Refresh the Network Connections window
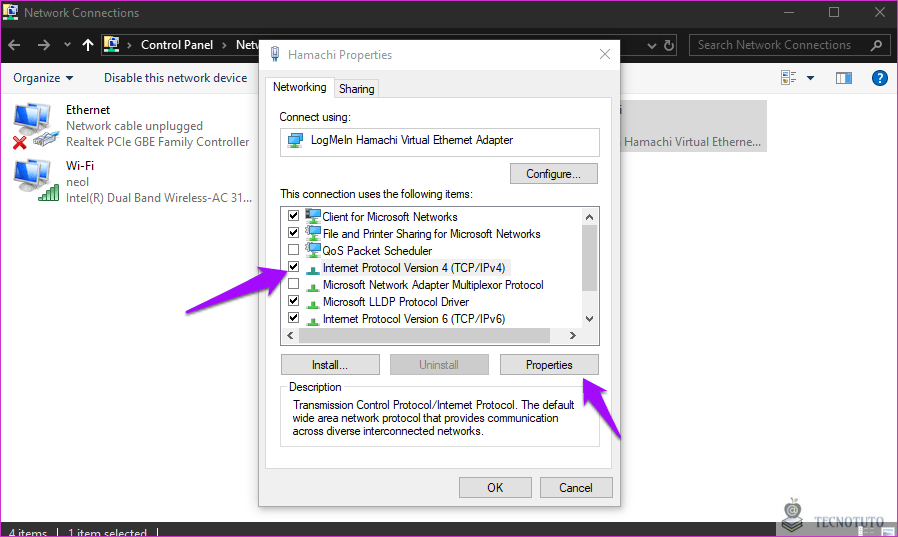This screenshot has height=537, width=898. click(x=669, y=45)
